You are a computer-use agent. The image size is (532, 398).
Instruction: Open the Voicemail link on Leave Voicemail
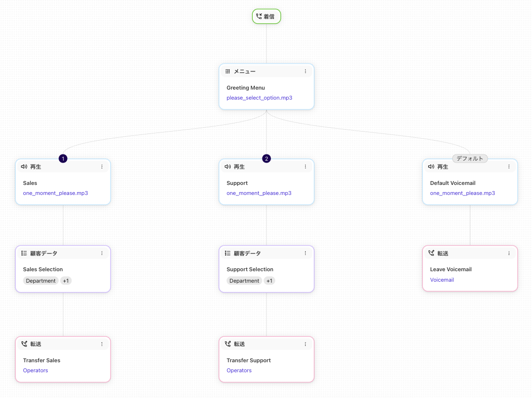point(442,280)
